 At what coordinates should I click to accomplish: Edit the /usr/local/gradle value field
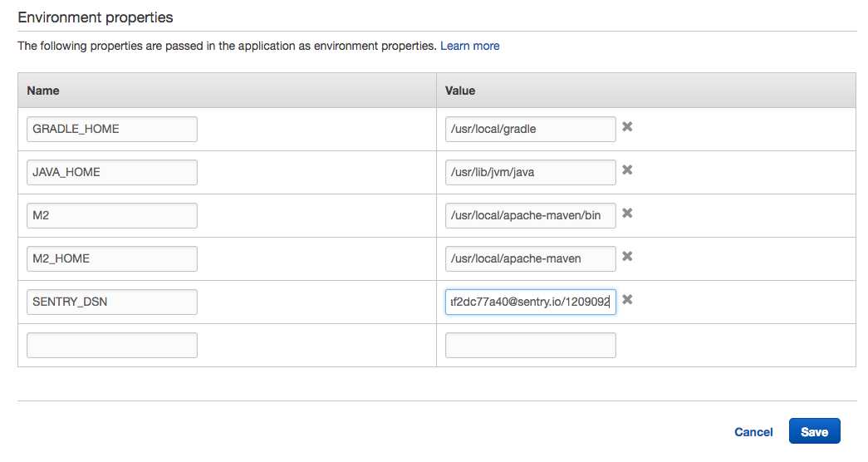coord(531,129)
